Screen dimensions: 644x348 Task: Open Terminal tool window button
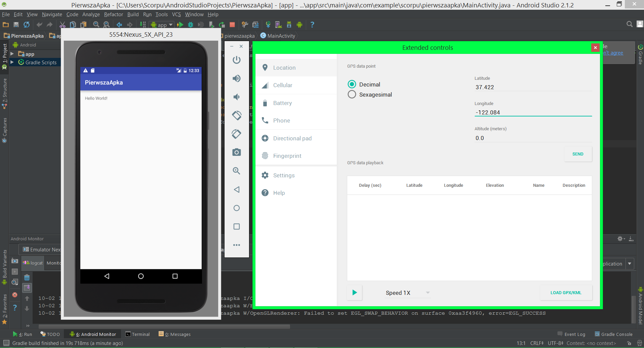click(x=137, y=334)
